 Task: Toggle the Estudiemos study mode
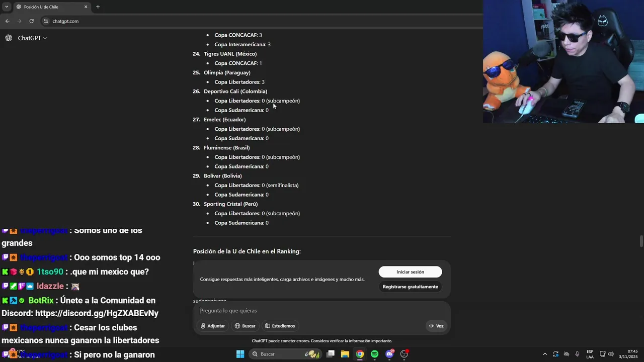[280, 326]
